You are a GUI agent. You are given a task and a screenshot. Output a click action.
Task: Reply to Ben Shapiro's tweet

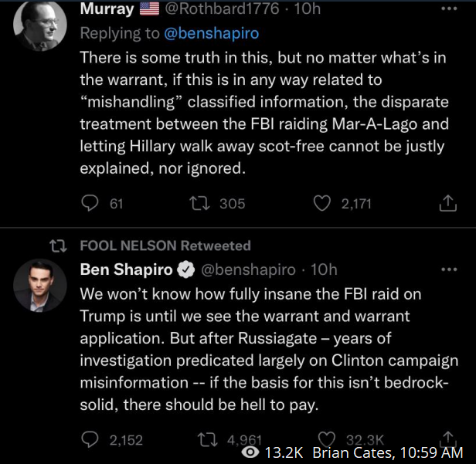tap(90, 439)
